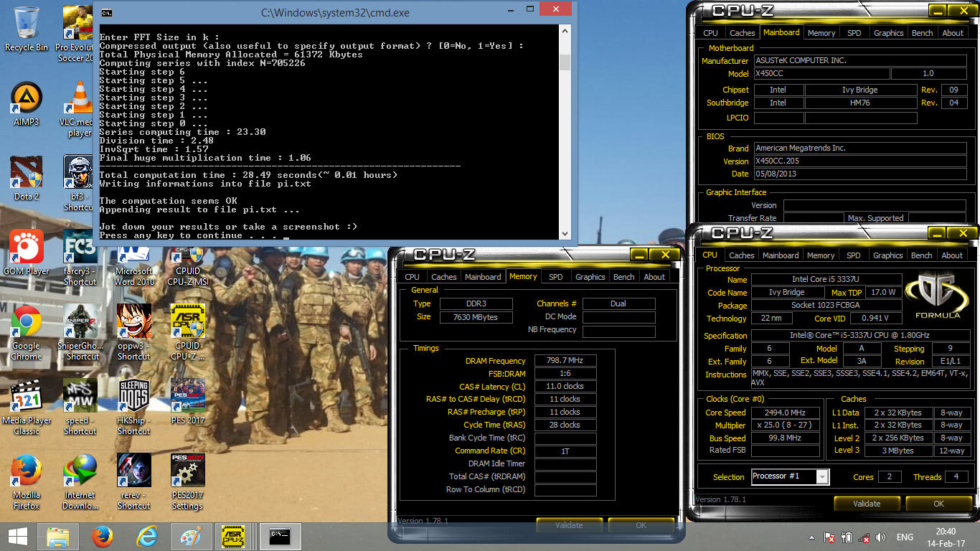Click BIOS Brand American Megatrends Inc.

pyautogui.click(x=860, y=148)
